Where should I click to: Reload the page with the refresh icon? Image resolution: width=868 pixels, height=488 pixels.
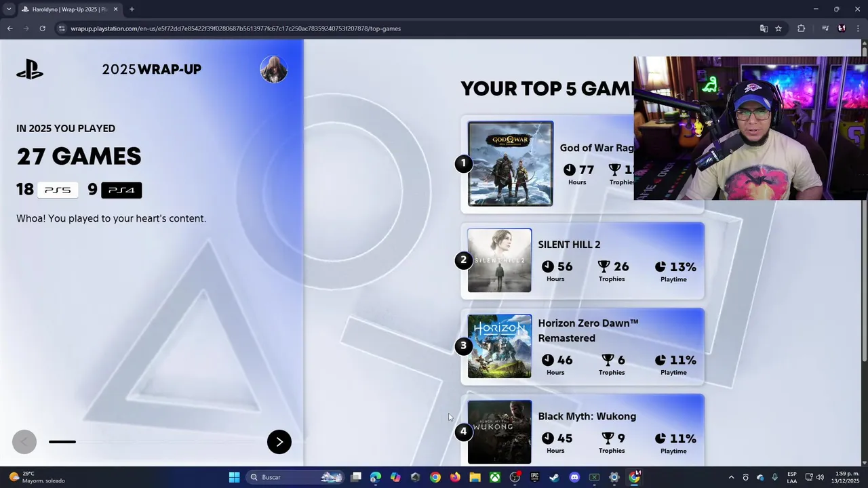click(42, 28)
